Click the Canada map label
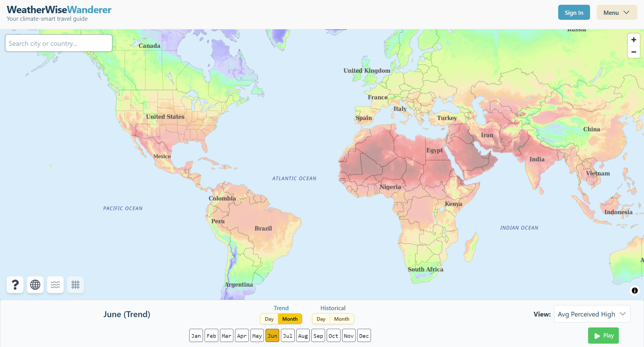 point(149,46)
